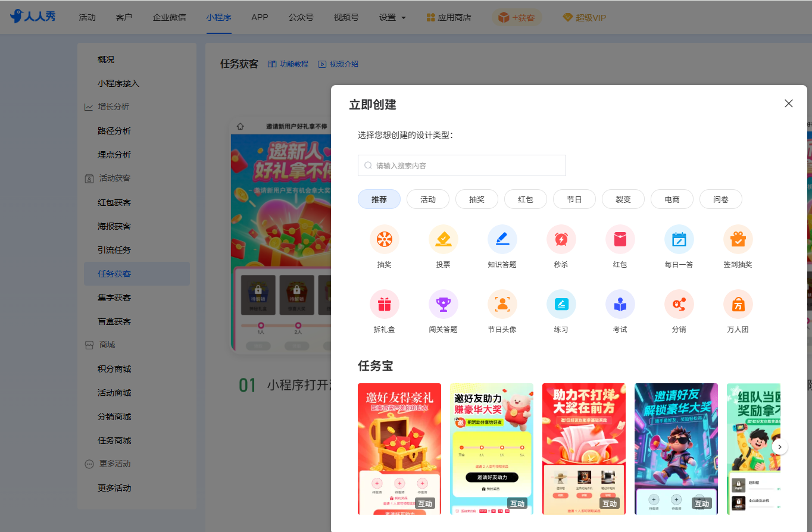The width and height of the screenshot is (812, 532).
Task: Click the 拆礼盒 gift box icon
Action: pos(384,304)
